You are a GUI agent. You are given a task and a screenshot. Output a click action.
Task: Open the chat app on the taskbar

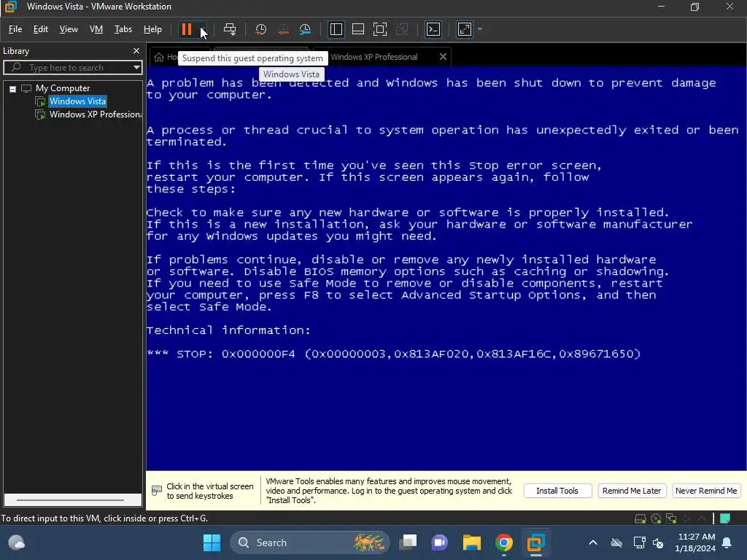click(x=440, y=542)
